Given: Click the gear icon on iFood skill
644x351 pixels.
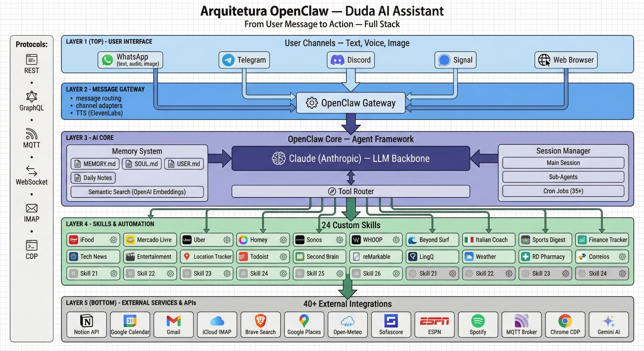Looking at the screenshot, I should pyautogui.click(x=114, y=240).
